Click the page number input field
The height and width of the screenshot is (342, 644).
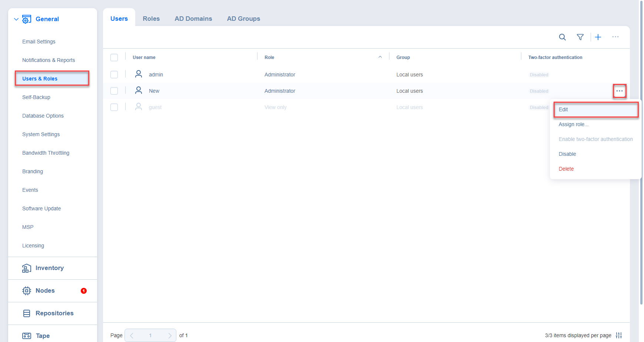tap(150, 335)
